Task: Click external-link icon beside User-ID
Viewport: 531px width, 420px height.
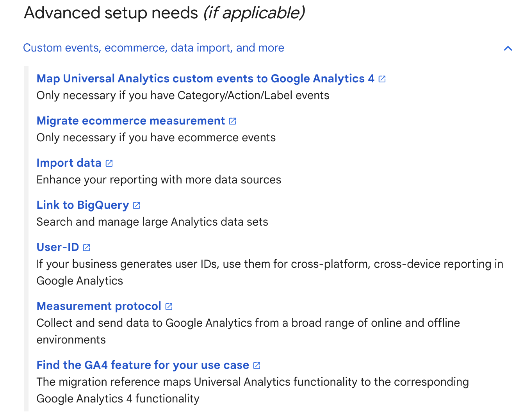Action: [x=87, y=247]
